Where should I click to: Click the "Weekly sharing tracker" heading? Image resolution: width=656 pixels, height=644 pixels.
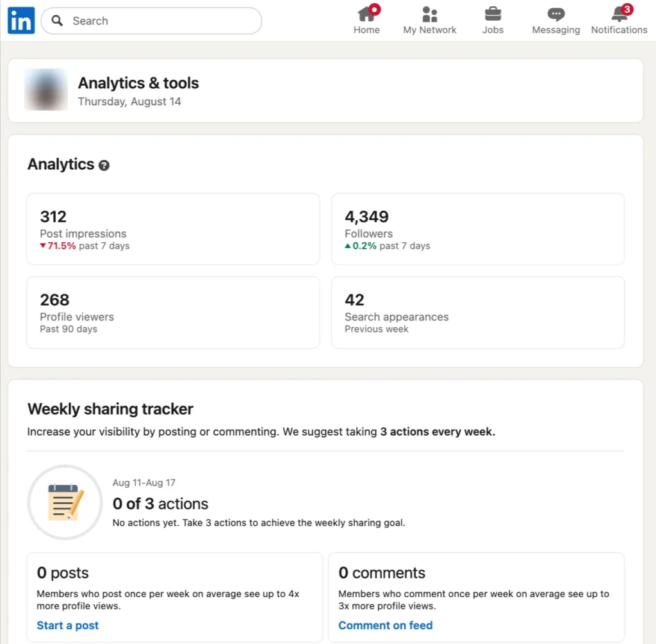[x=110, y=409]
